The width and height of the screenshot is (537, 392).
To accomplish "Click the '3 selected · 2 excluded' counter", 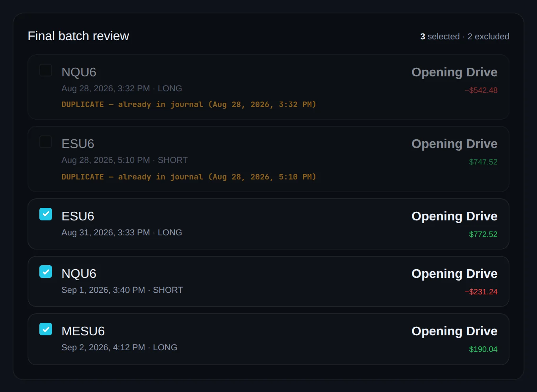I will pyautogui.click(x=465, y=37).
